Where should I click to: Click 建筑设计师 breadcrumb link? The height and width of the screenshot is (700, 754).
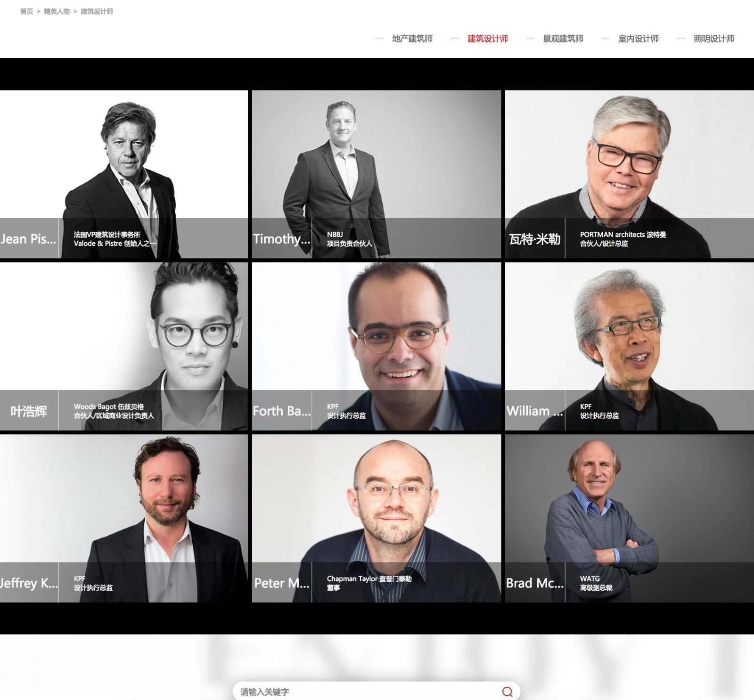tap(97, 11)
